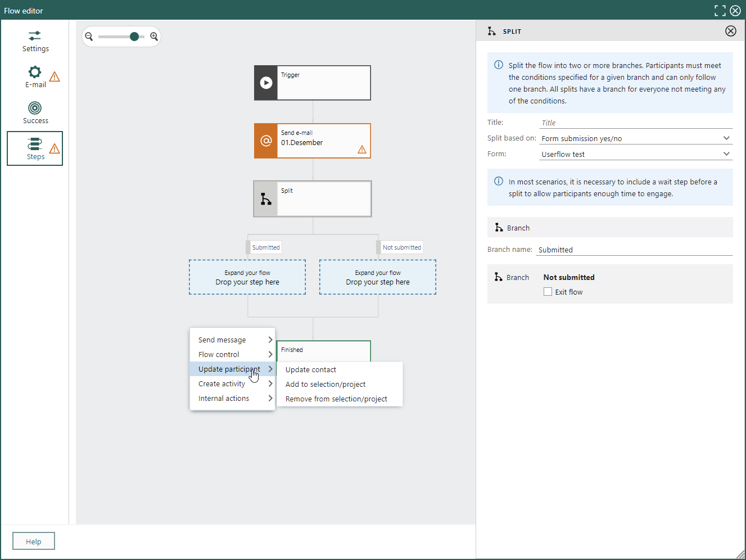The width and height of the screenshot is (746, 560).
Task: Close the Split properties panel
Action: tap(731, 31)
